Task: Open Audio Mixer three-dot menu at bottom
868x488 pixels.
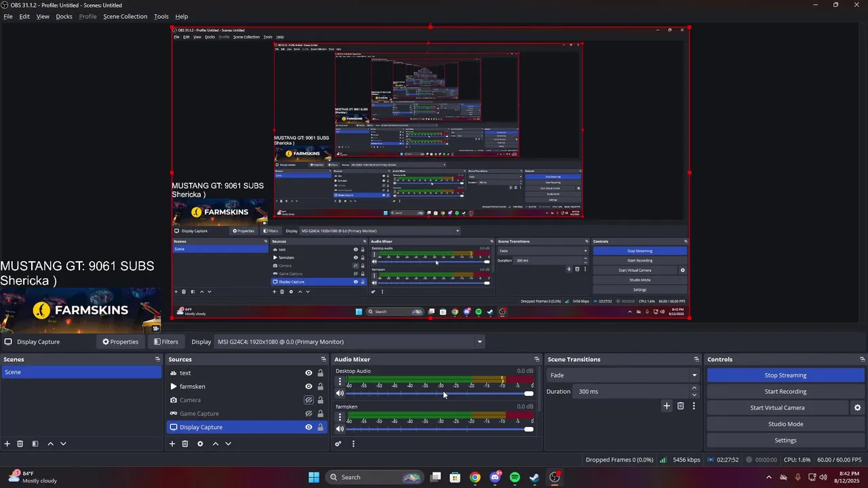Action: 353,444
